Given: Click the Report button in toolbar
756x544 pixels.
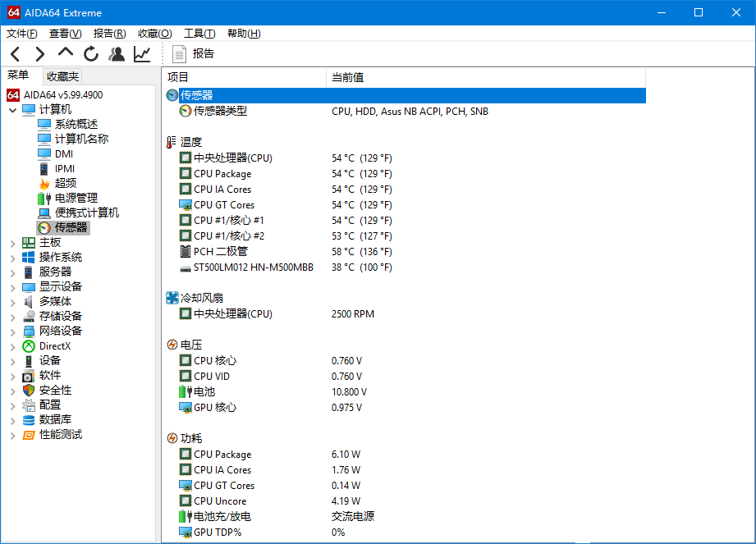Looking at the screenshot, I should [x=194, y=54].
